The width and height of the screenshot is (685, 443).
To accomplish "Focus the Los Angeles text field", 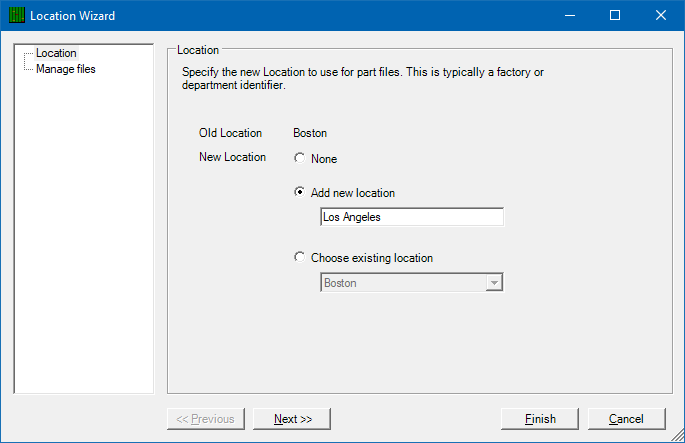I will (412, 217).
